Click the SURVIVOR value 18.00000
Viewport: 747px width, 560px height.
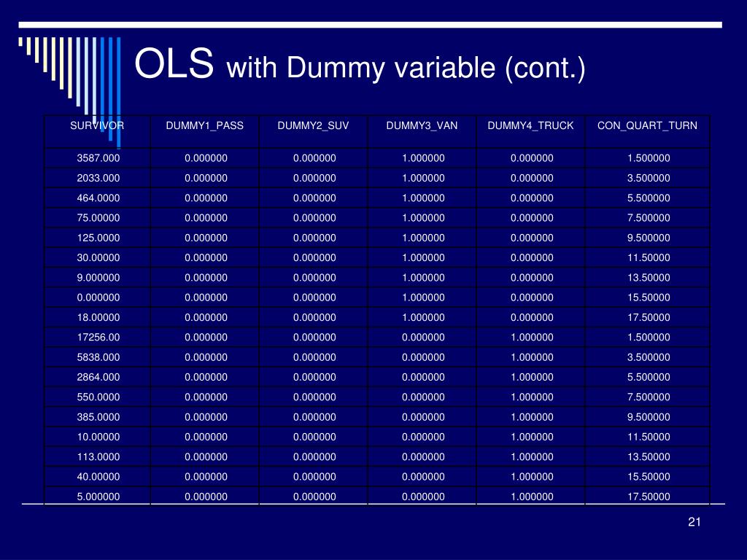pos(98,318)
